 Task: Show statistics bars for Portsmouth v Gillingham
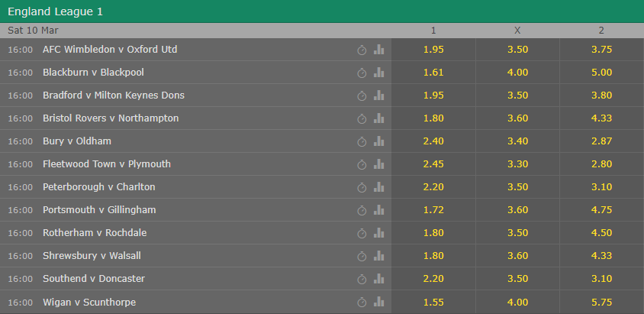tap(378, 210)
